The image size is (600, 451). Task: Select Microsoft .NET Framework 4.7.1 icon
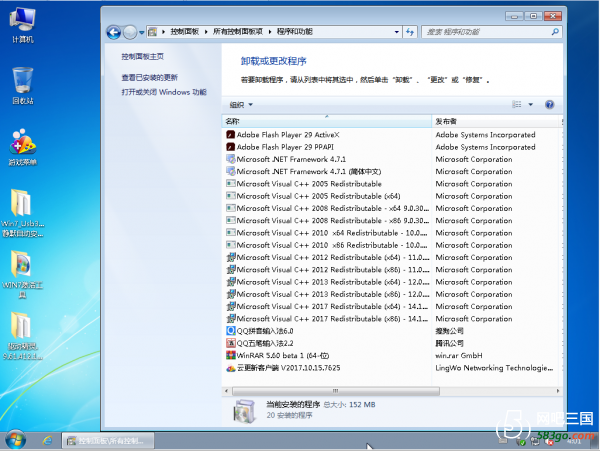(230, 159)
